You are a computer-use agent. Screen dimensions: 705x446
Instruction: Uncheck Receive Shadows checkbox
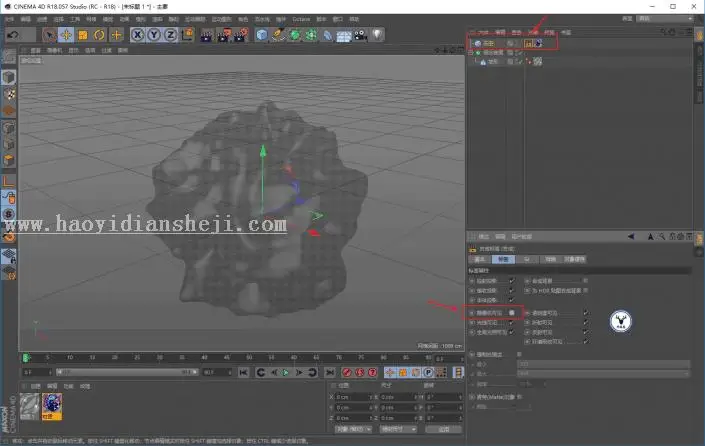(x=512, y=290)
